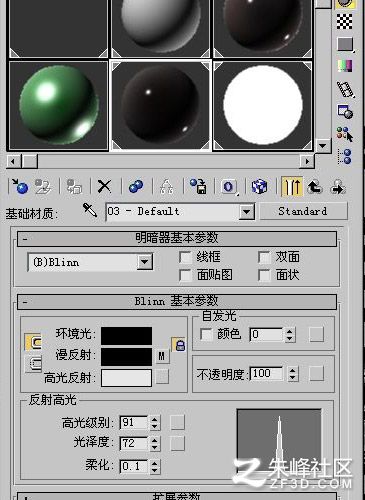This screenshot has height=500, width=365.
Task: Enable 线框 wireframe checkbox
Action: (x=185, y=257)
